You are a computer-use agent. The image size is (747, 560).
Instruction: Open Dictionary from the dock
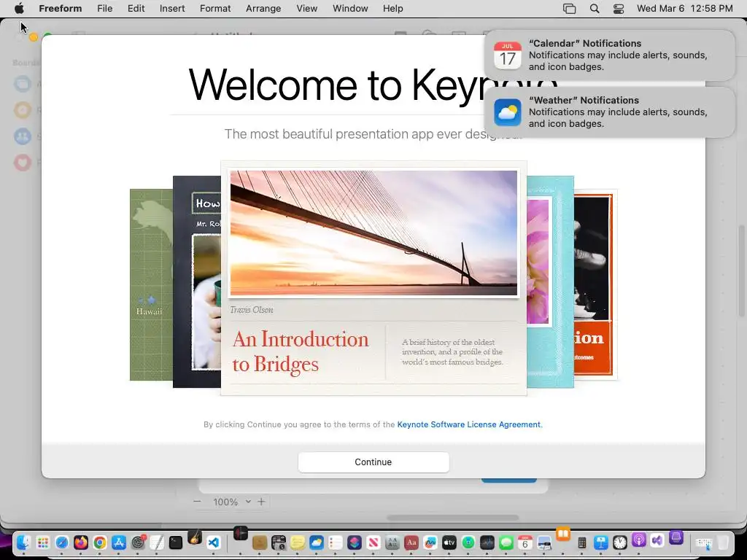pos(411,542)
